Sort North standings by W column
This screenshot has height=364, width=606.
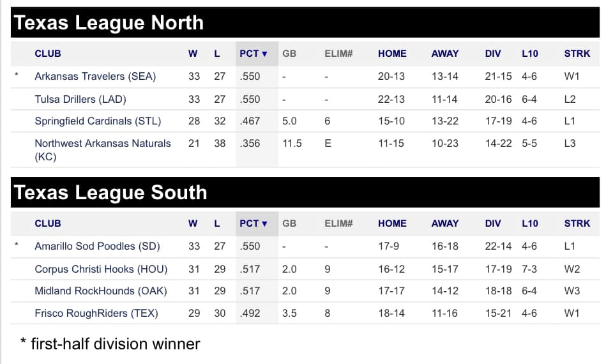(x=193, y=54)
